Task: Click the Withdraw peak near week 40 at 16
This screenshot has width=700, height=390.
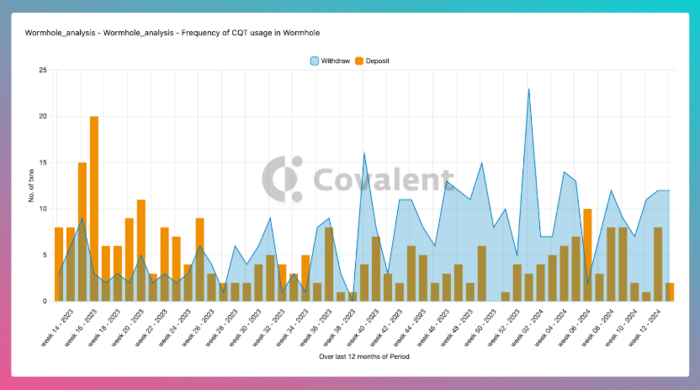Action: coord(364,154)
